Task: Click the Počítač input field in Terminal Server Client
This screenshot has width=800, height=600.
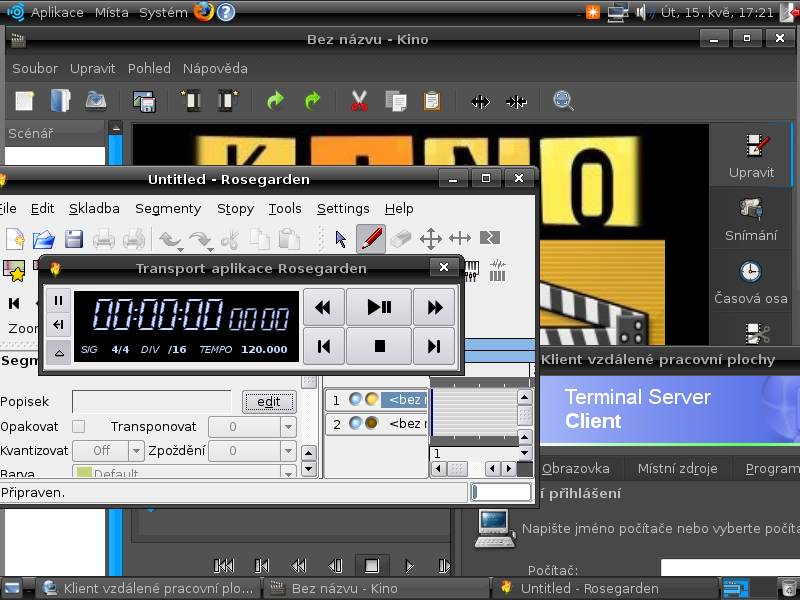Action: [x=730, y=567]
